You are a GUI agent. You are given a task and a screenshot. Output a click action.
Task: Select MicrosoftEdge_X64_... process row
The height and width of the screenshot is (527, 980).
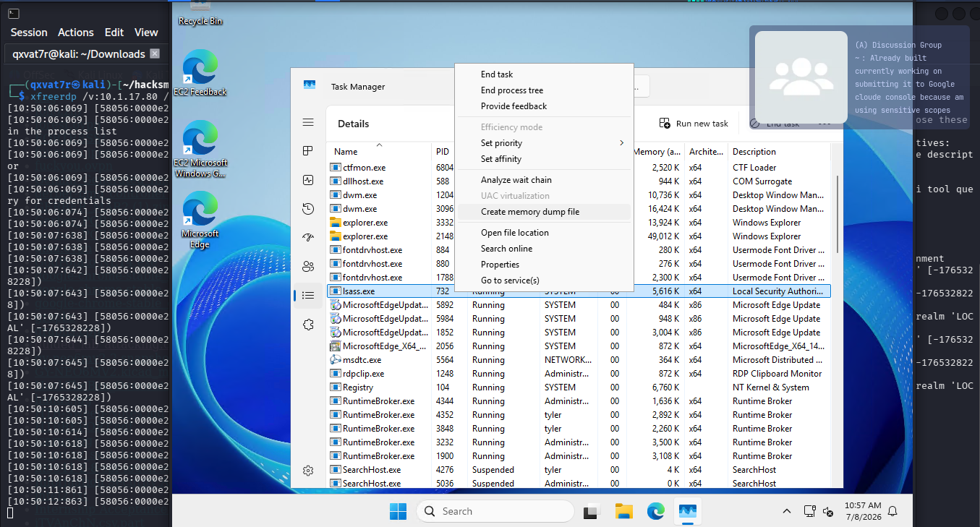579,346
